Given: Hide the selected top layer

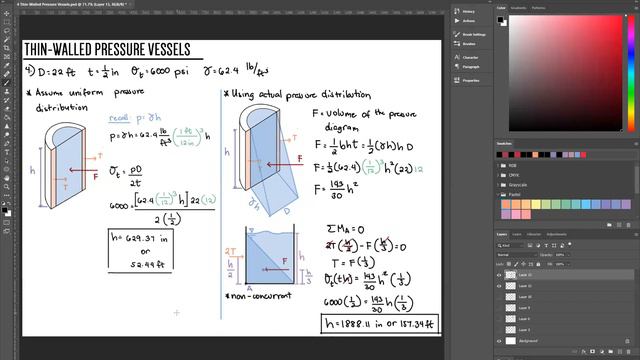Looking at the screenshot, I should pyautogui.click(x=499, y=275).
